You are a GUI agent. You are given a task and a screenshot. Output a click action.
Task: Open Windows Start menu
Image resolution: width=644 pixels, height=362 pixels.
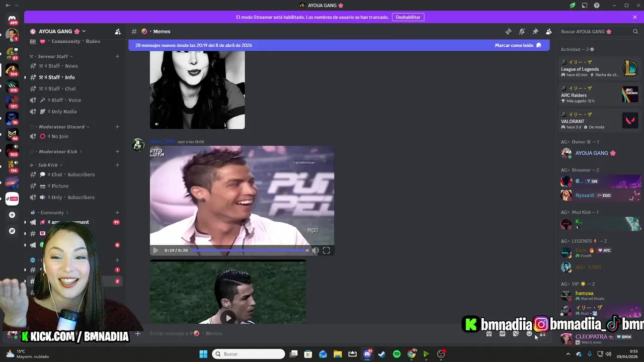point(203,354)
